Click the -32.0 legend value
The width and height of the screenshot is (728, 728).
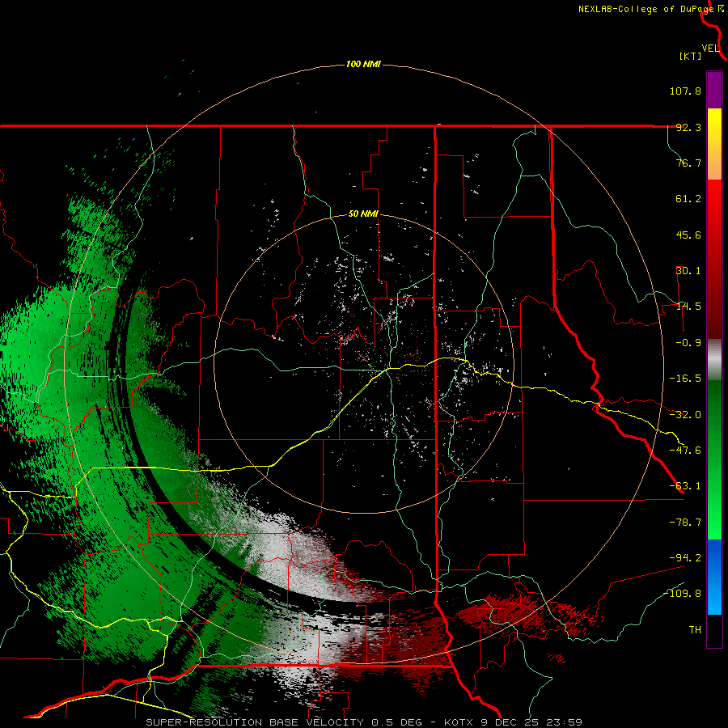[x=685, y=415]
